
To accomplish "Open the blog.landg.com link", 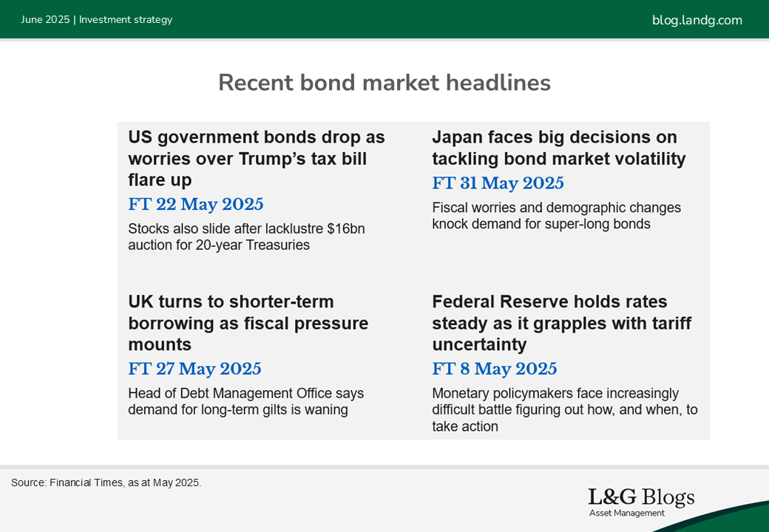I will 697,20.
